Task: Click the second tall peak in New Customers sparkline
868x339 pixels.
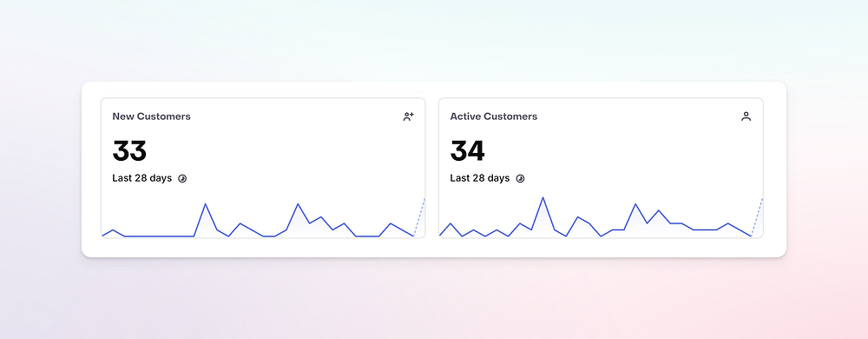Action: tap(298, 205)
